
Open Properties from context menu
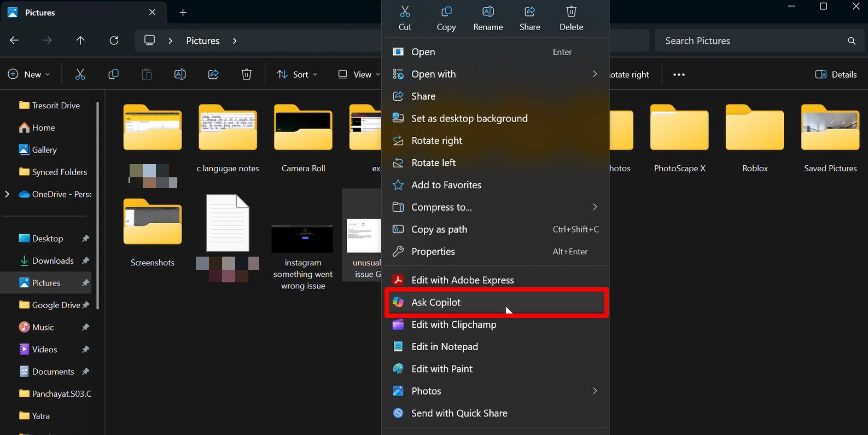point(496,251)
